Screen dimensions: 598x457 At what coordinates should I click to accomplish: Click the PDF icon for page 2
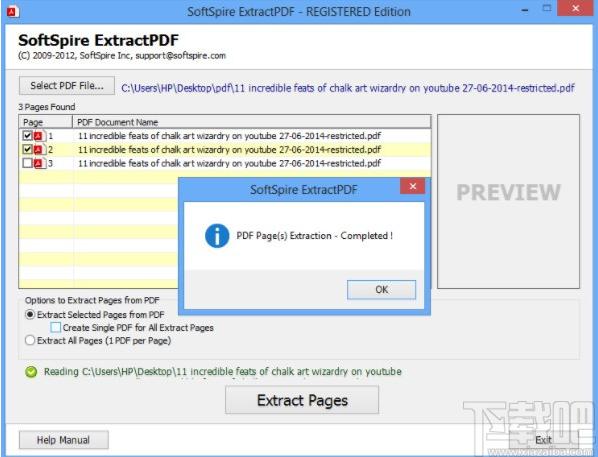pos(39,150)
